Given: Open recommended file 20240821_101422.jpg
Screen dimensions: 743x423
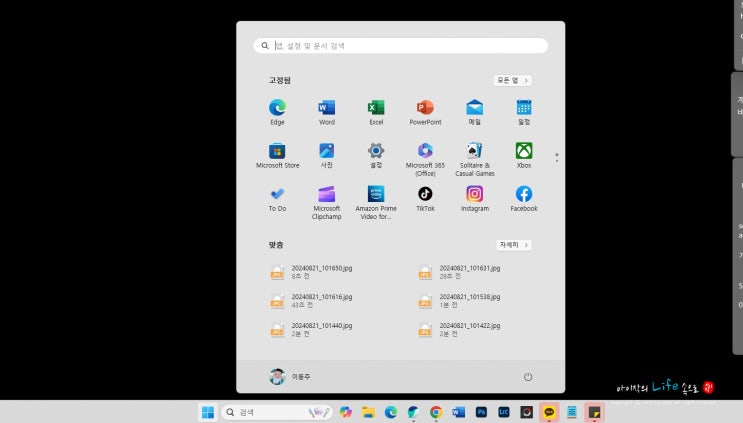Looking at the screenshot, I should point(460,330).
